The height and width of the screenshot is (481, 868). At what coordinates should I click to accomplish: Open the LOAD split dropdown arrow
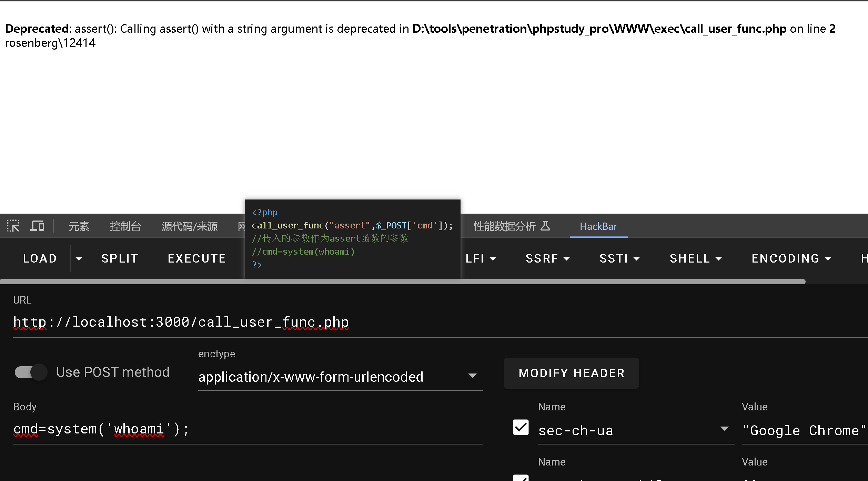(79, 258)
